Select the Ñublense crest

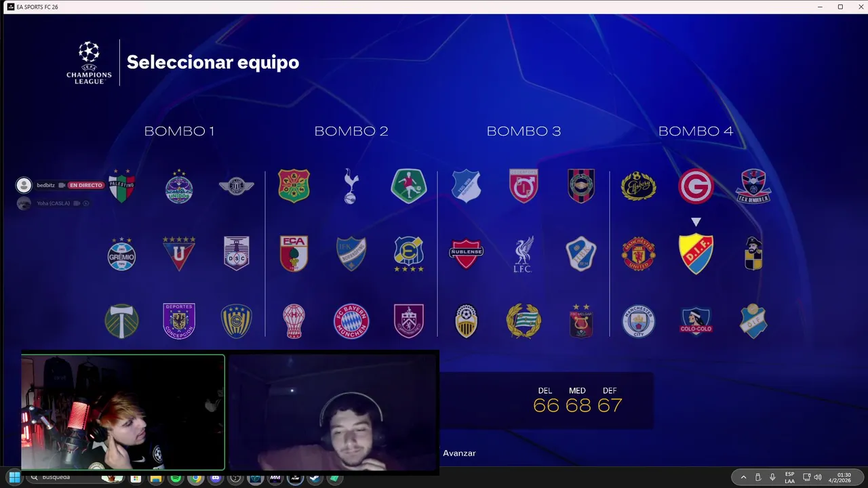click(467, 254)
